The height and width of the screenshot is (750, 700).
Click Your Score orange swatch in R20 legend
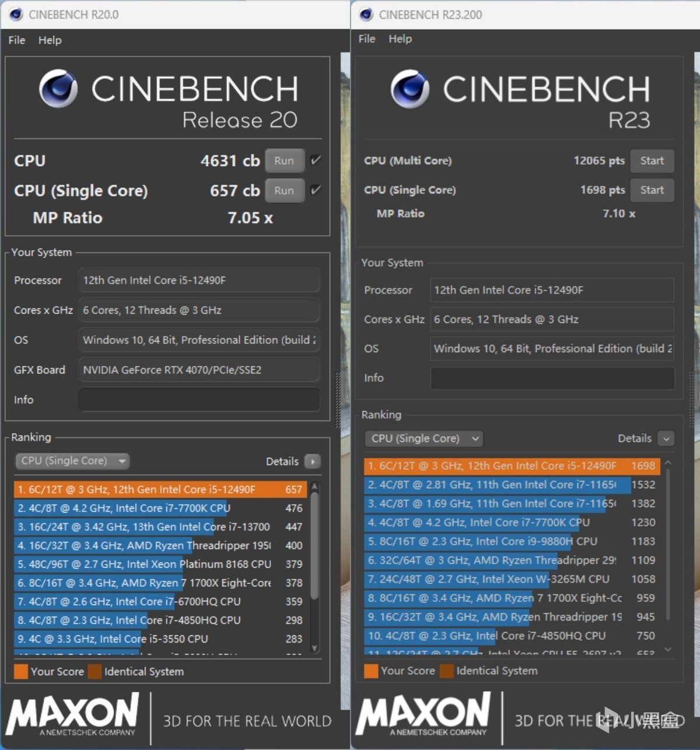[21, 672]
